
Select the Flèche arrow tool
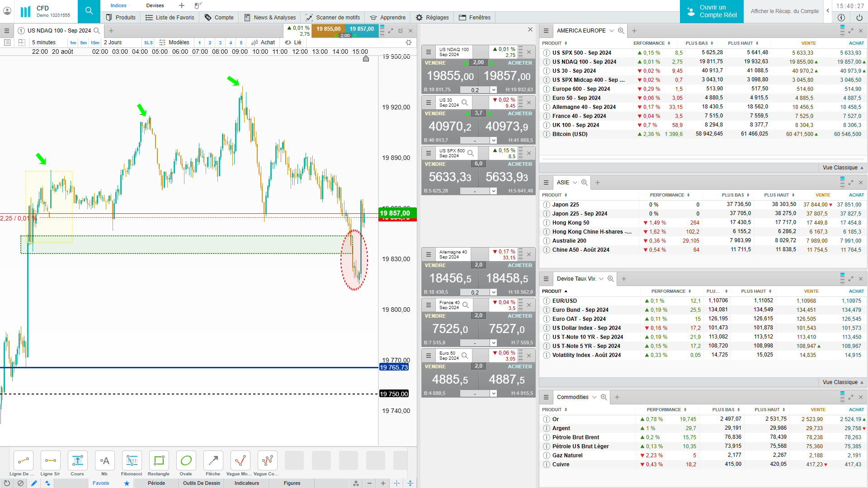point(213,461)
